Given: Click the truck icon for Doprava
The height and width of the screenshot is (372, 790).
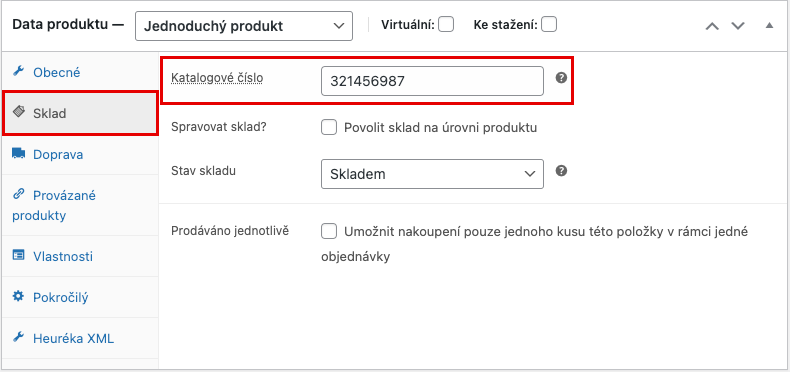Looking at the screenshot, I should (x=18, y=153).
